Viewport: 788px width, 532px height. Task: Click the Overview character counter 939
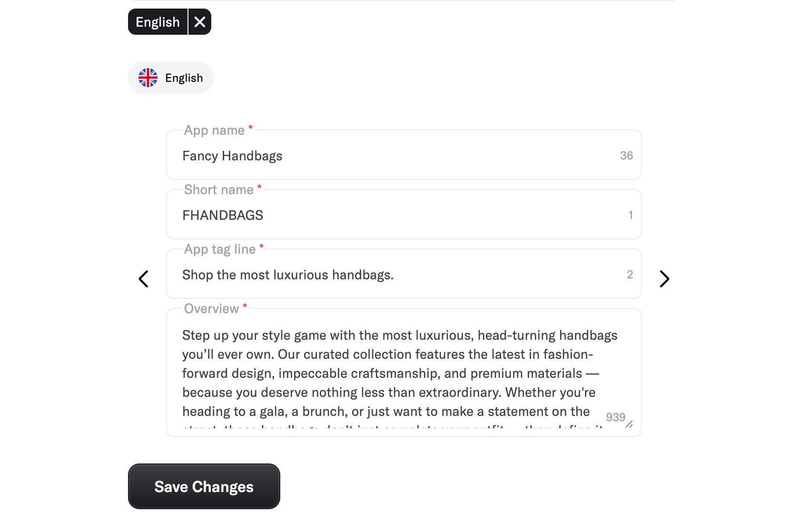pyautogui.click(x=615, y=417)
